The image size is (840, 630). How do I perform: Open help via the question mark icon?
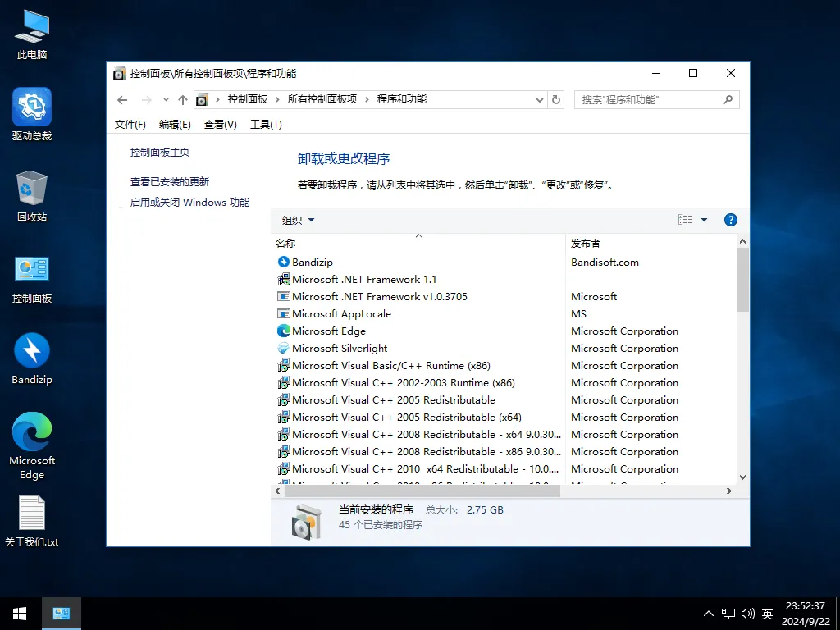click(730, 219)
